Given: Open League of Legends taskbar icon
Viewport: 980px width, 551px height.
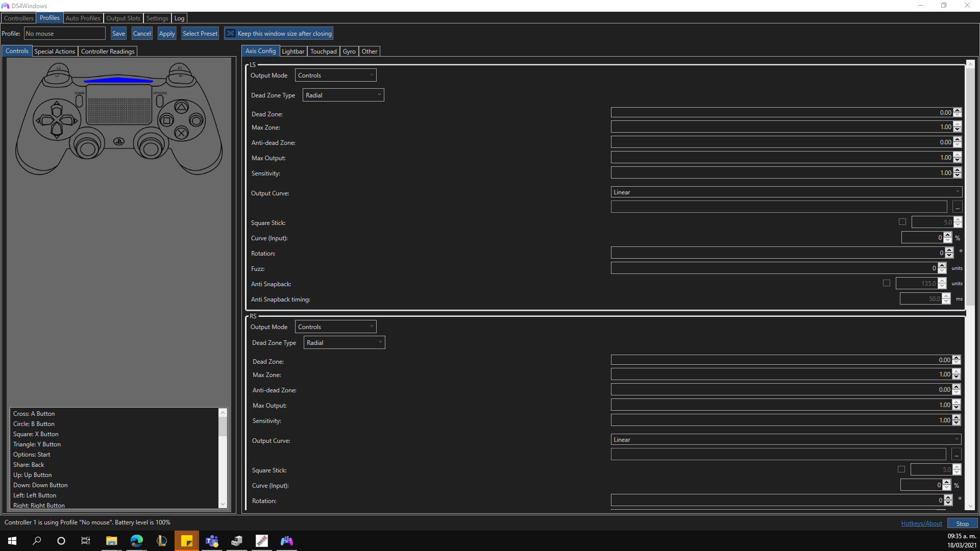Looking at the screenshot, I should [x=161, y=541].
